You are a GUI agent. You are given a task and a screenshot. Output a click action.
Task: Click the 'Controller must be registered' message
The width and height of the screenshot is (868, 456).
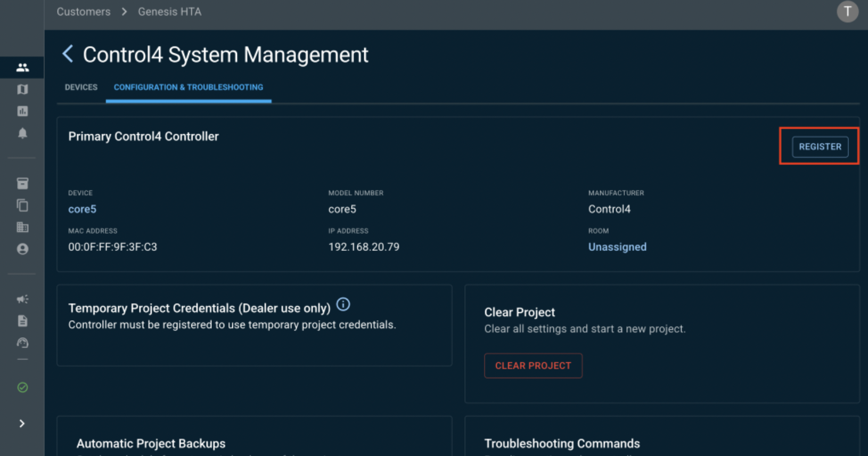coord(232,325)
